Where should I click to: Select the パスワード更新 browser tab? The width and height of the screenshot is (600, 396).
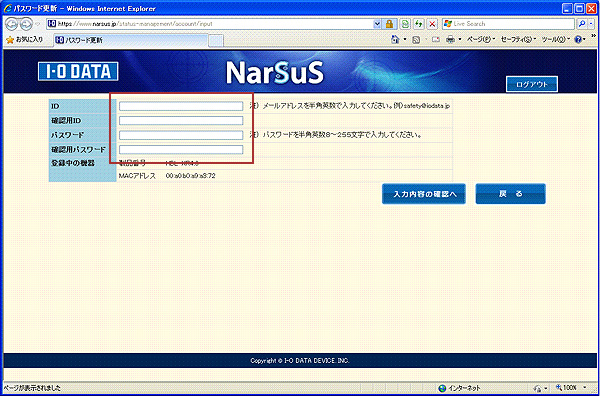tap(130, 40)
